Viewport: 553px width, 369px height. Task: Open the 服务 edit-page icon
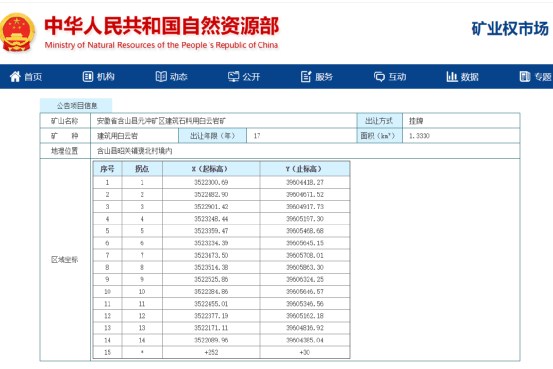click(306, 76)
